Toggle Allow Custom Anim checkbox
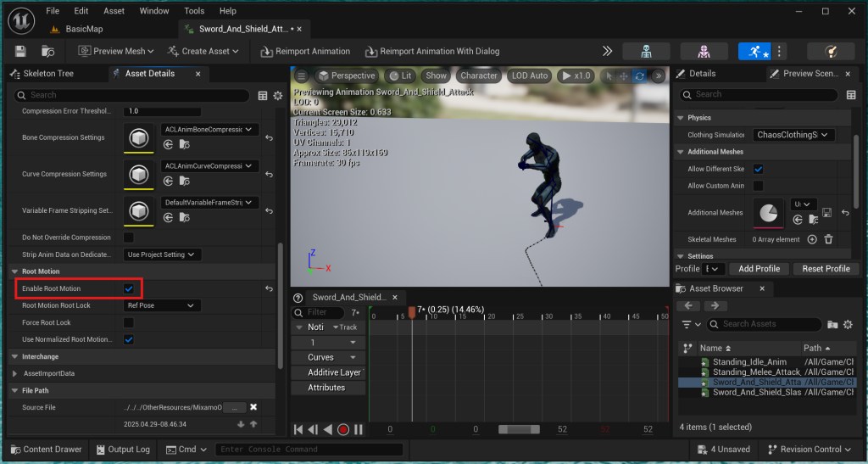Viewport: 868px width, 464px height. tap(759, 186)
